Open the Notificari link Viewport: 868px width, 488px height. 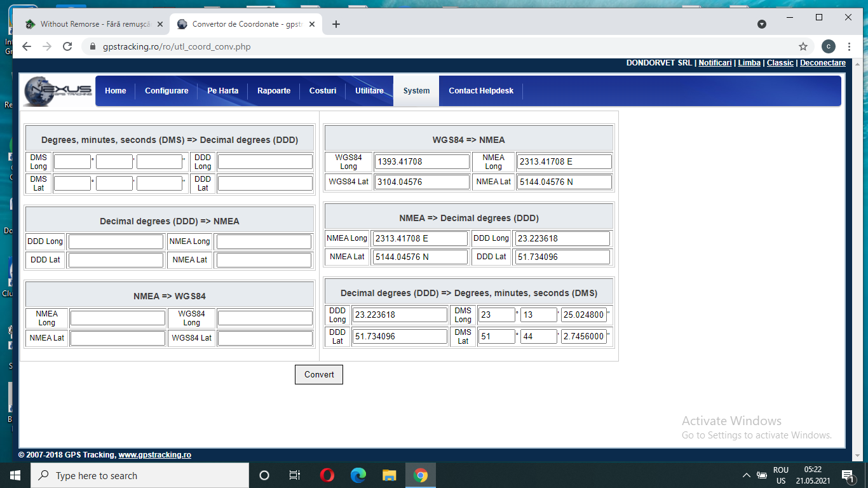(715, 63)
